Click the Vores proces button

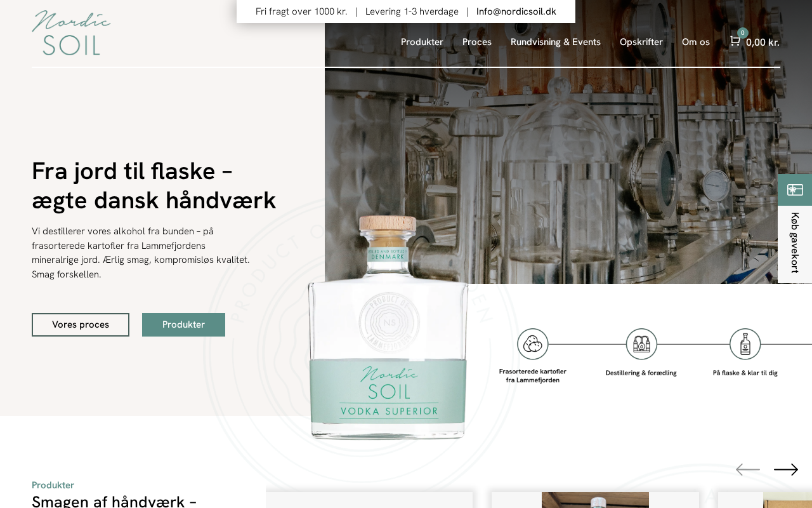tap(81, 324)
